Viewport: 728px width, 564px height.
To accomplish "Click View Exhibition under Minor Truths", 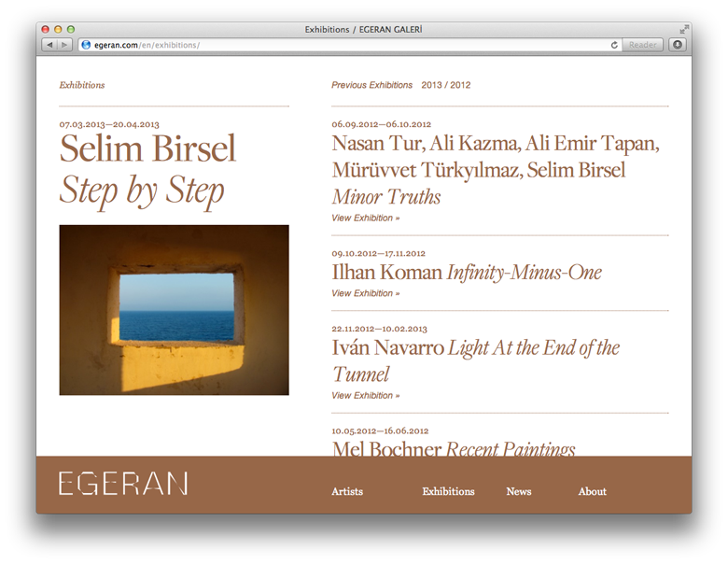I will [x=365, y=218].
